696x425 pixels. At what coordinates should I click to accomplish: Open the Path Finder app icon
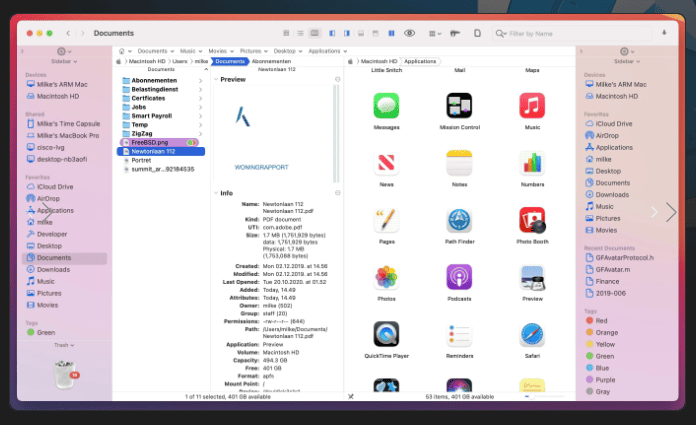coord(459,220)
